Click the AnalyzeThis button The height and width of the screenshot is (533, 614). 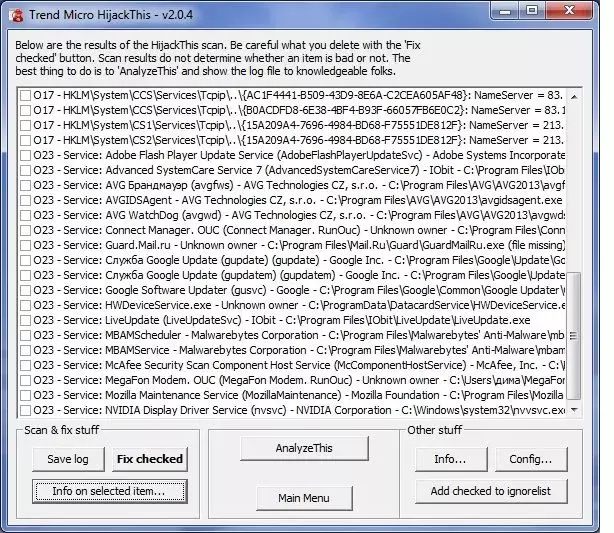pyautogui.click(x=304, y=448)
